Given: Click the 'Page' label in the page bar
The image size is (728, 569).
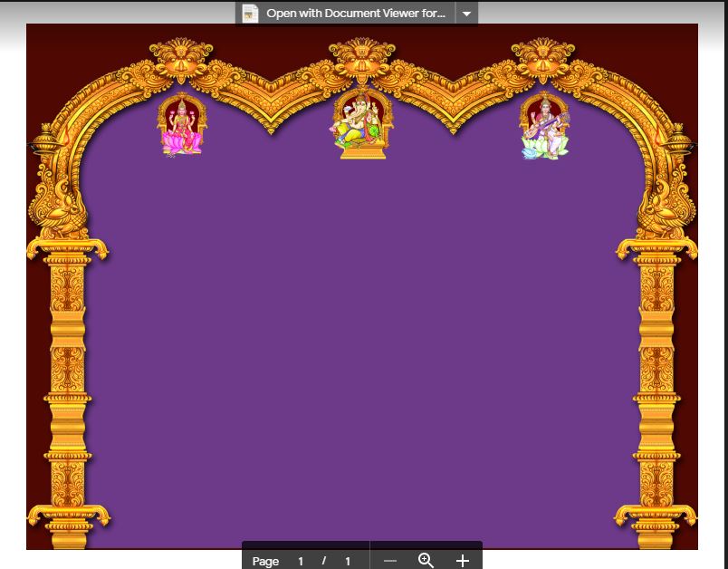Looking at the screenshot, I should tap(265, 561).
